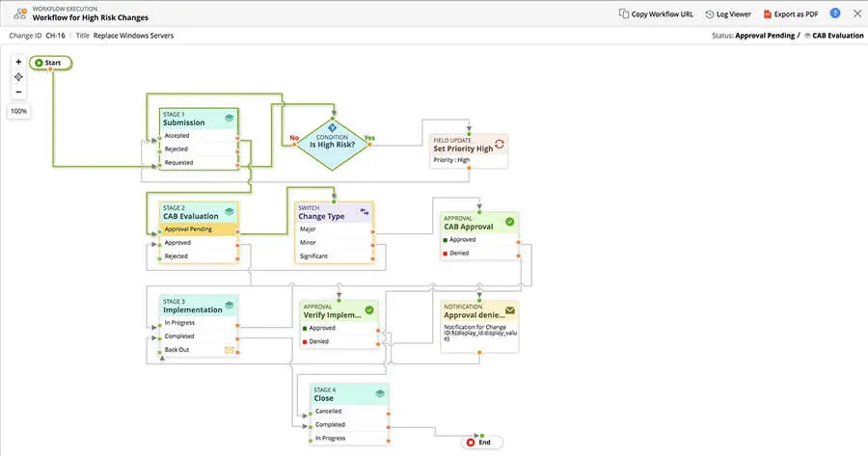Click switch arrows icon on Change Type node
The height and width of the screenshot is (456, 868).
(365, 211)
